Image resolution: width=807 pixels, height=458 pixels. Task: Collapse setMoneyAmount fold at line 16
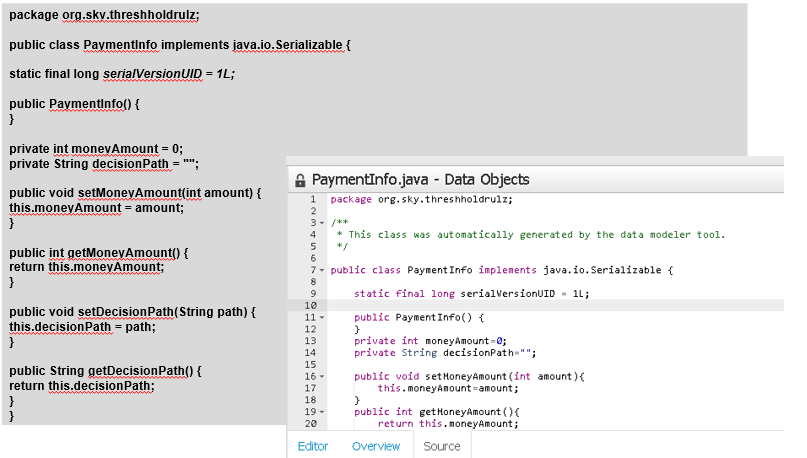[x=322, y=377]
